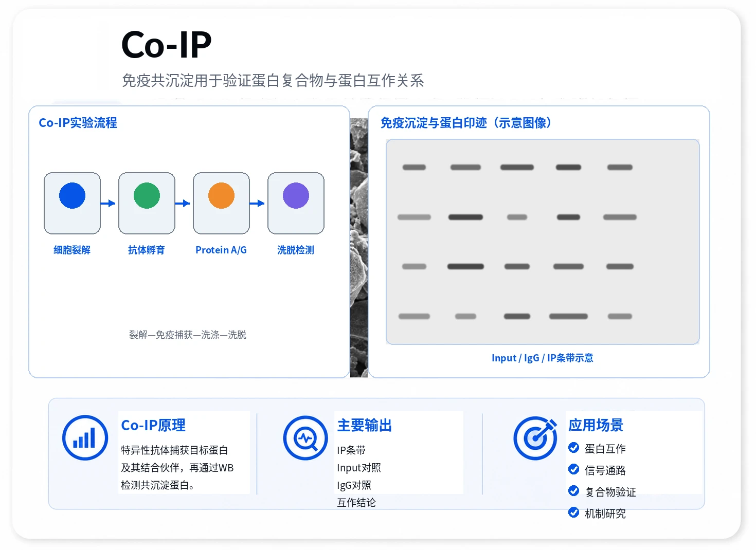The image size is (756, 550).
Task: Click the magnifier pulse icon beside 主要输出
Action: (305, 437)
